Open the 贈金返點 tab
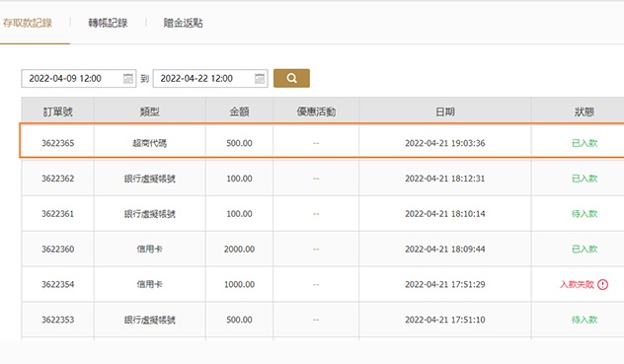 click(x=183, y=23)
